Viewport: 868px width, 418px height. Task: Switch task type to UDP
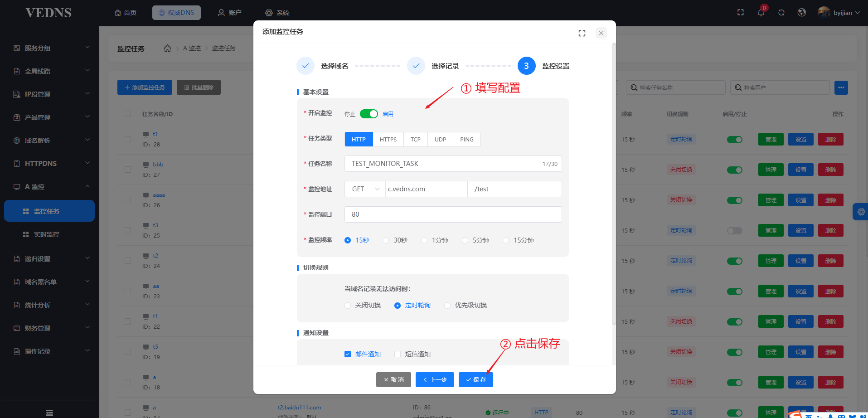pos(440,139)
